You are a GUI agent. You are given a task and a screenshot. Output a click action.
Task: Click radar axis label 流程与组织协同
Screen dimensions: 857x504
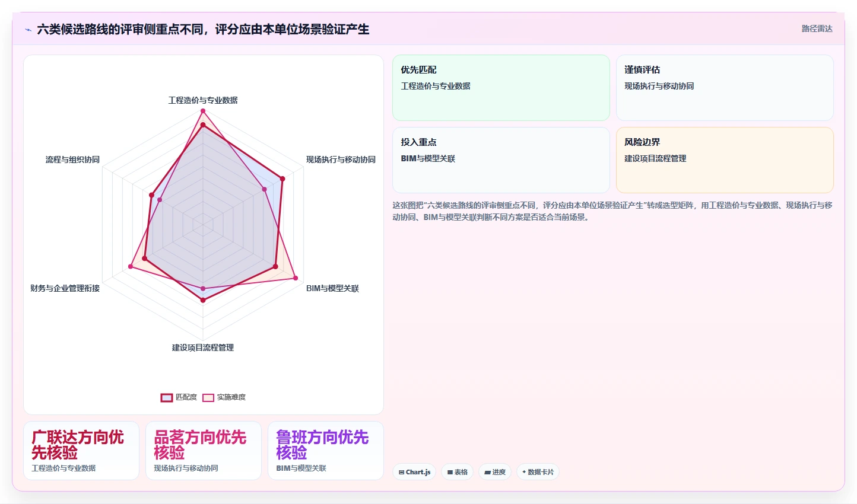coord(72,160)
